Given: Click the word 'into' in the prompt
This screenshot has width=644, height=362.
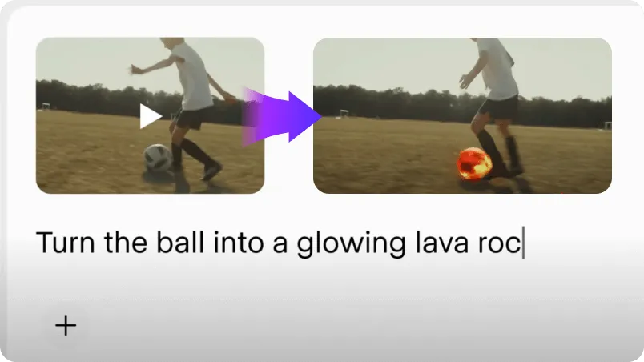Looking at the screenshot, I should click(238, 243).
